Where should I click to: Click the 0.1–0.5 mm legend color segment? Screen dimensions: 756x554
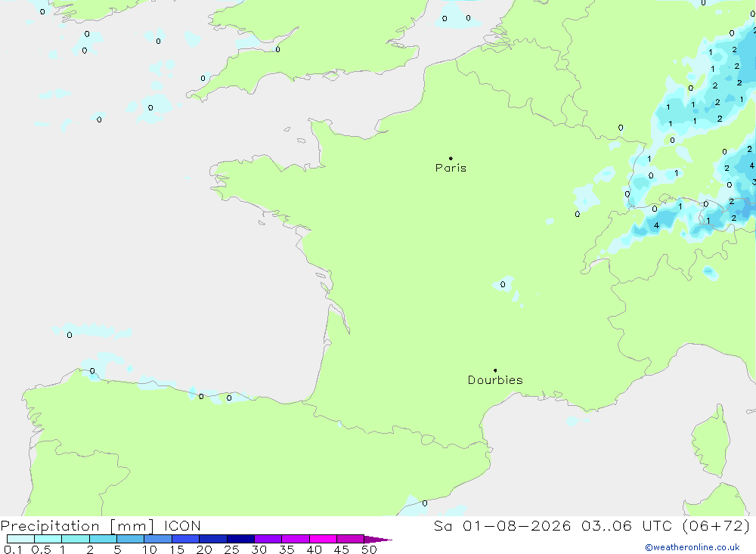click(x=20, y=539)
